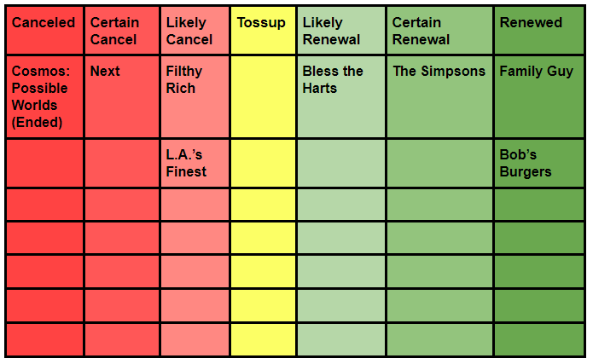Click The Simpsons cell

439,97
